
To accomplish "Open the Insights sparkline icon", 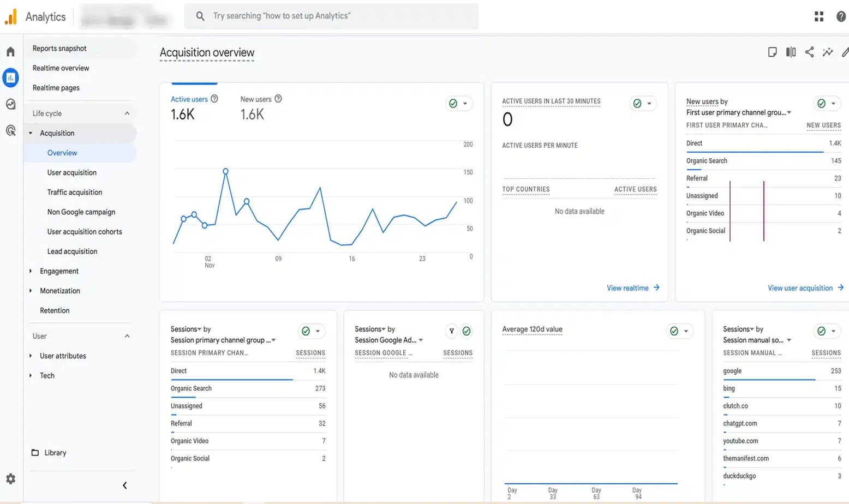I will point(828,52).
